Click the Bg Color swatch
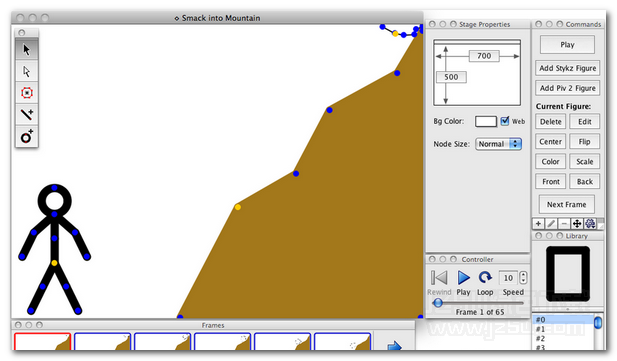Image resolution: width=617 pixels, height=361 pixels. (x=486, y=121)
